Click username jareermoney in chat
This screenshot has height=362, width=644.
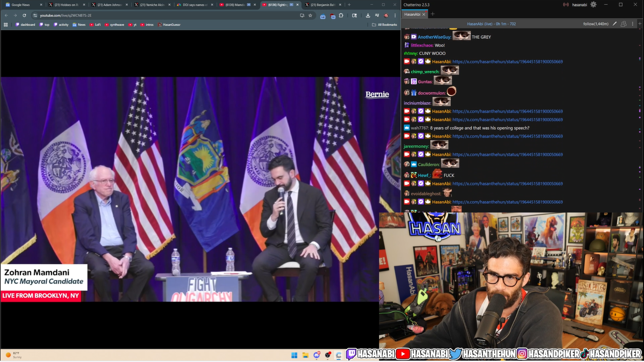416,146
